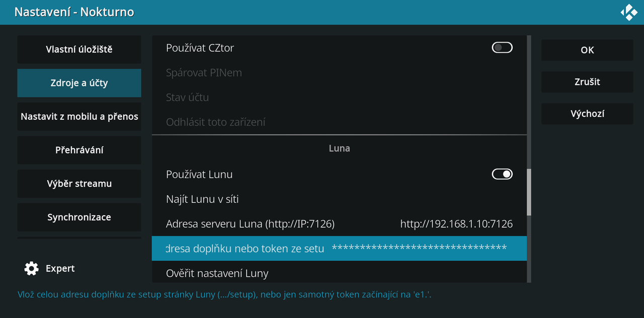Click the Expert settings level gear icon
The image size is (644, 318).
31,269
